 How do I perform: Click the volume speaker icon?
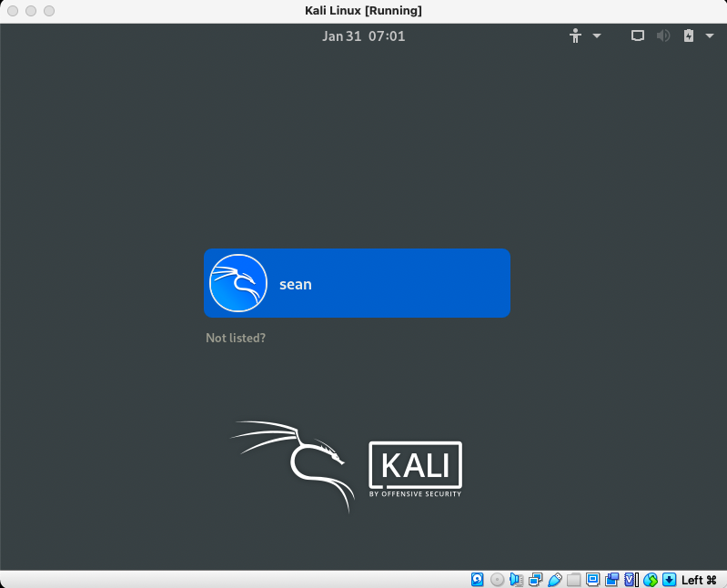[663, 35]
